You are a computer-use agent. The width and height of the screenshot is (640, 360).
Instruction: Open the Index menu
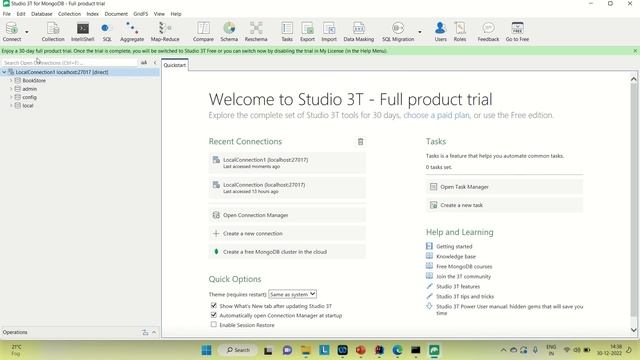tap(93, 14)
